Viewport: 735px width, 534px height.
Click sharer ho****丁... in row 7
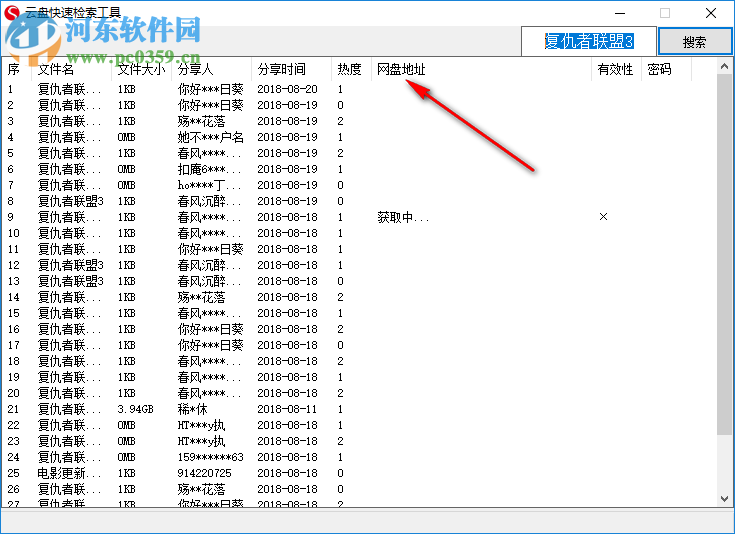pyautogui.click(x=209, y=185)
